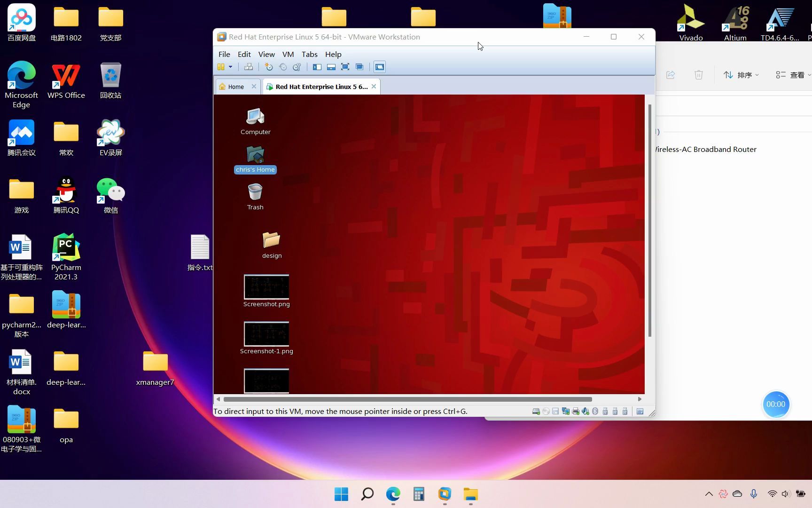Send Ctrl+Alt+Del to the VM

pyautogui.click(x=249, y=67)
